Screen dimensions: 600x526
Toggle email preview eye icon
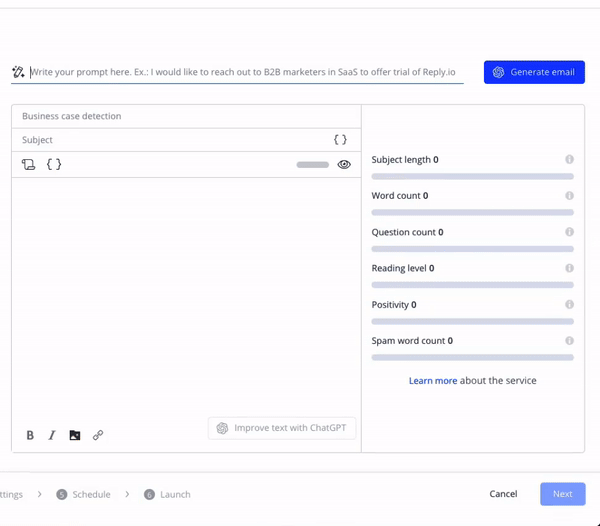[x=344, y=164]
